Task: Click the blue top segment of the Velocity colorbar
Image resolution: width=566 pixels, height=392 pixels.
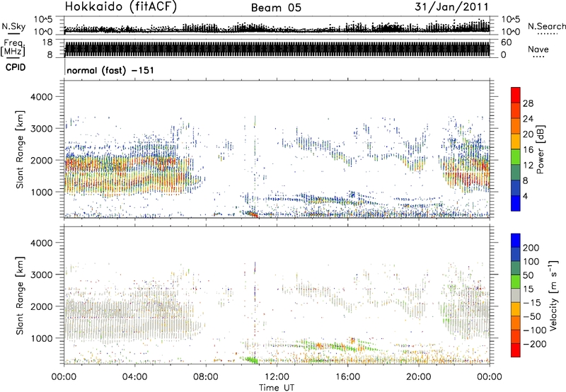Action: pos(516,241)
